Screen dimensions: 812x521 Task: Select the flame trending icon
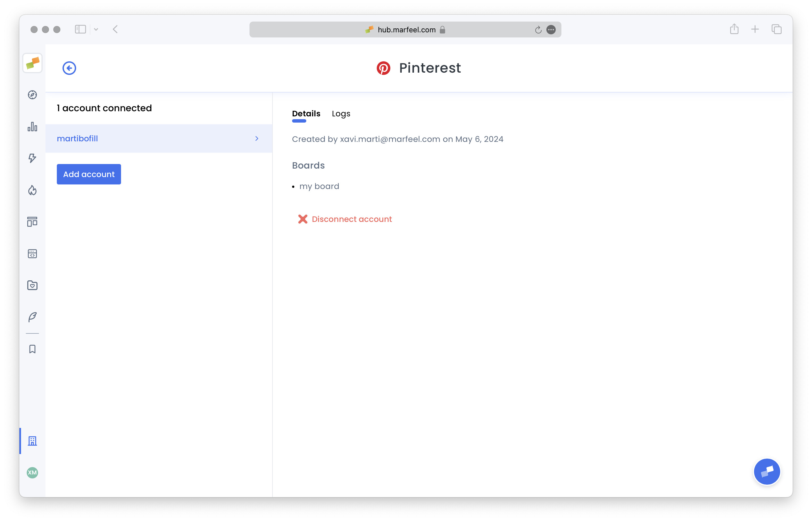(32, 190)
